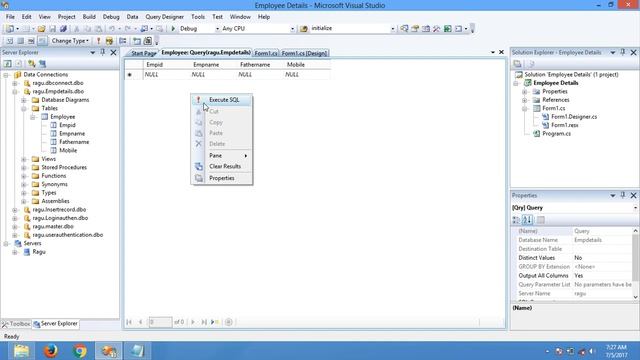Open the Pane submenu in context menu
This screenshot has width=640, height=360.
coord(222,156)
